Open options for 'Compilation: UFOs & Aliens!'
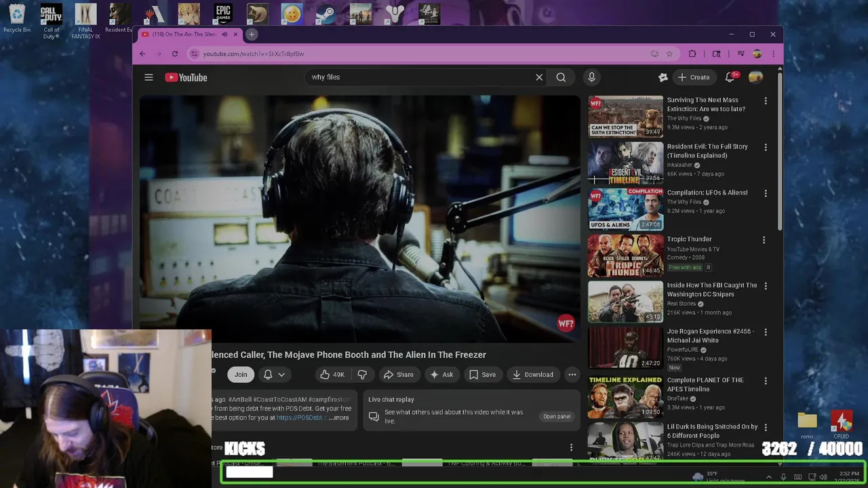Viewport: 868px width, 488px height. pyautogui.click(x=766, y=193)
